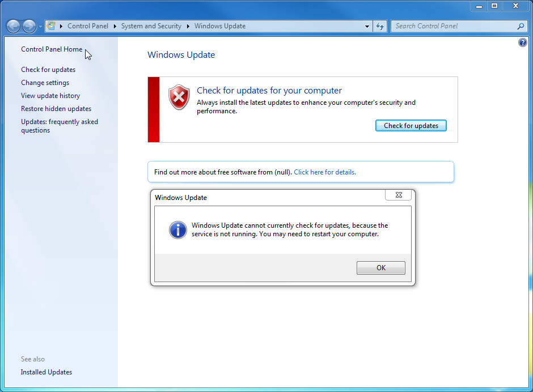
Task: Open Restore hidden updates
Action: click(56, 109)
